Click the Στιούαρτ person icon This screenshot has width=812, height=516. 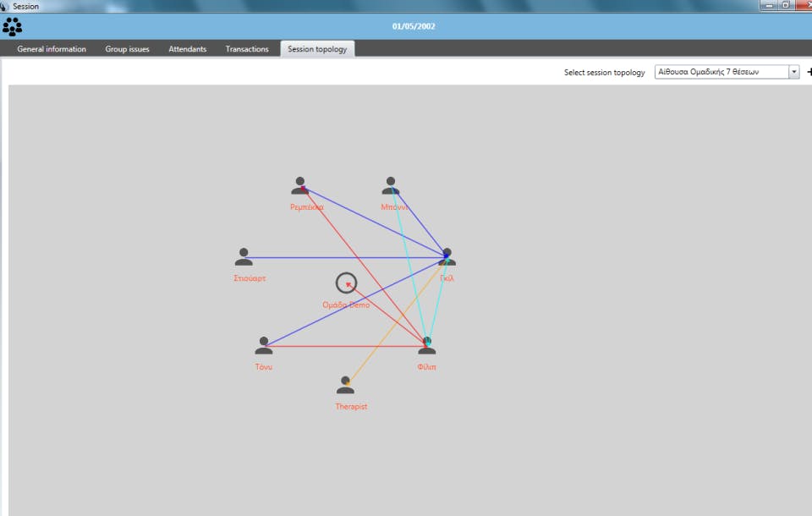click(x=244, y=257)
